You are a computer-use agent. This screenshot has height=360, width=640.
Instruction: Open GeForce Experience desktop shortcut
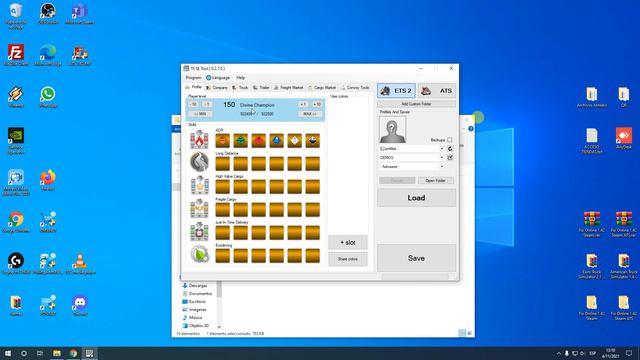pos(16,141)
